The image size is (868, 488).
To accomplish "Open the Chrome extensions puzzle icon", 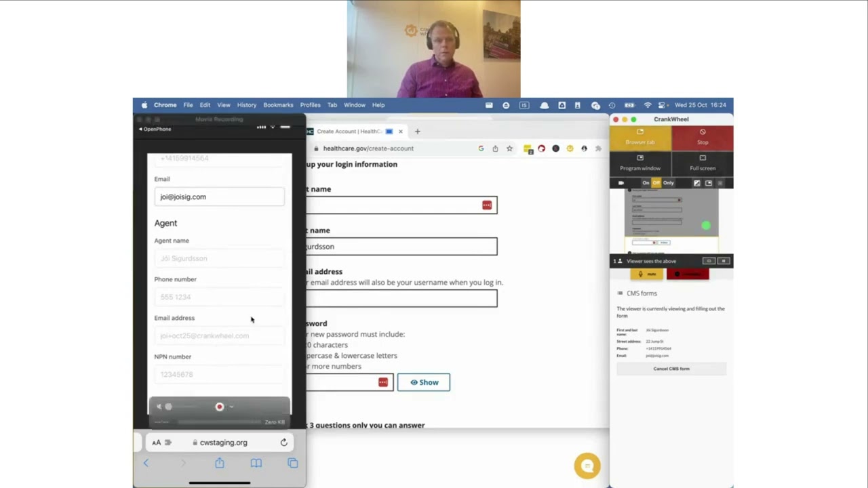I will (598, 148).
